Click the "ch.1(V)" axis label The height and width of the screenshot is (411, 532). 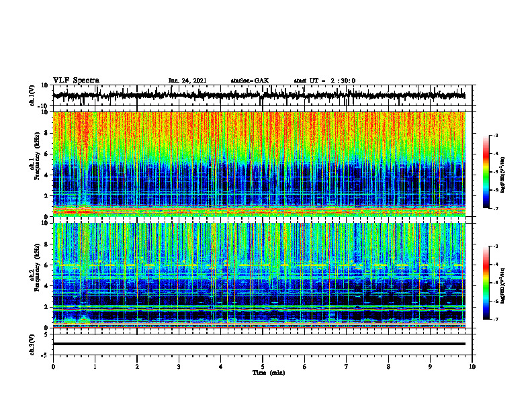click(x=32, y=95)
